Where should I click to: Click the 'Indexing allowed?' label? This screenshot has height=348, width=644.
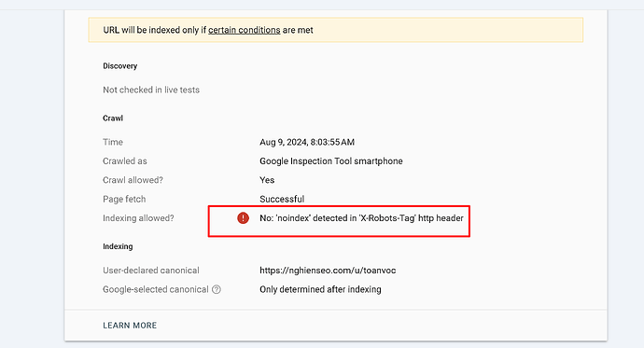[138, 218]
